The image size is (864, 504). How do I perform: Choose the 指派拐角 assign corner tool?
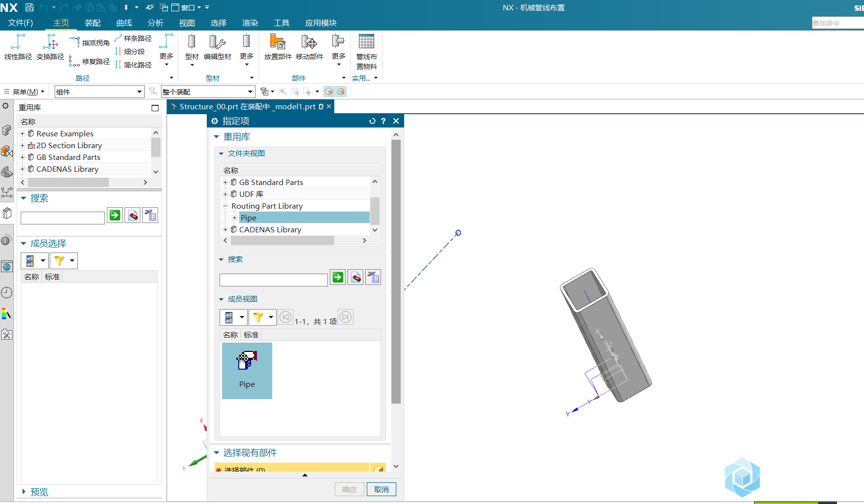[90, 42]
